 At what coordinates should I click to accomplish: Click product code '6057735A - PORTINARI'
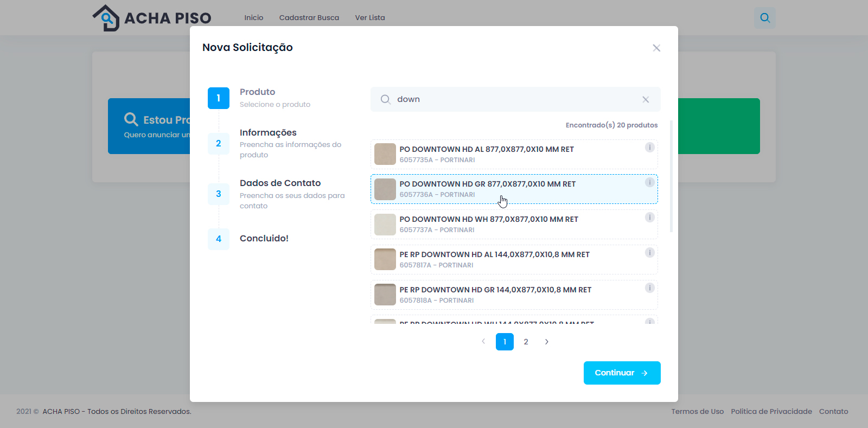pos(437,160)
